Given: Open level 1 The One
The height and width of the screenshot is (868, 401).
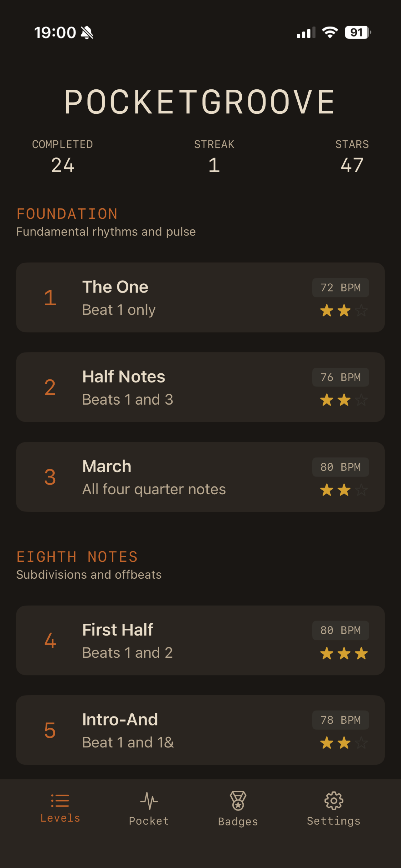Looking at the screenshot, I should coord(200,297).
